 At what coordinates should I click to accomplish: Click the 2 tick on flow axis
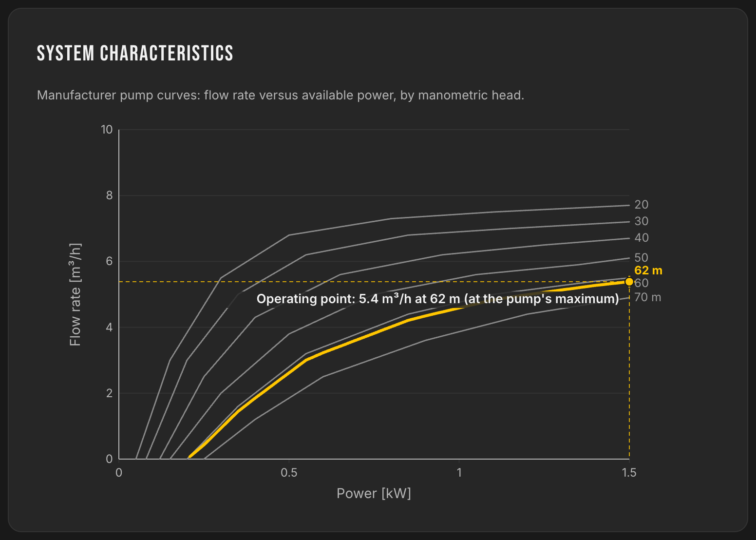point(109,393)
